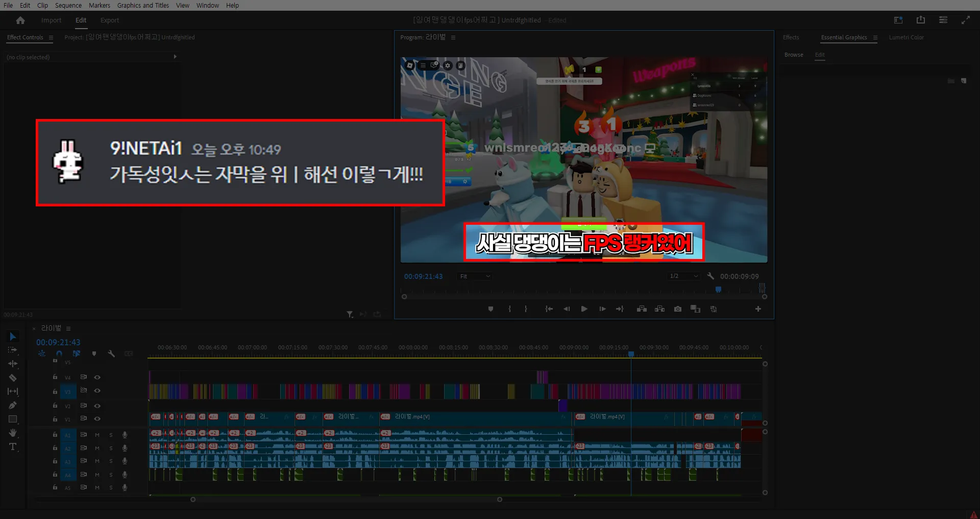Viewport: 980px width, 519px height.
Task: Open Effect Controls panel menu
Action: pos(51,37)
